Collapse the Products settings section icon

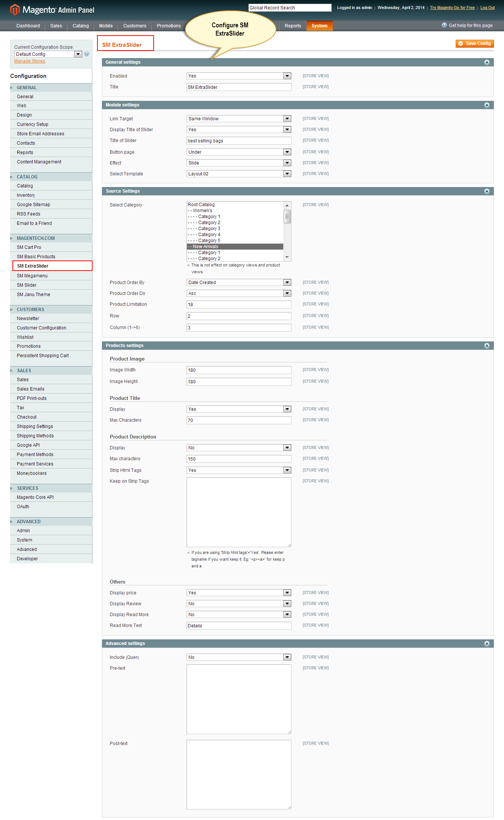[x=487, y=346]
